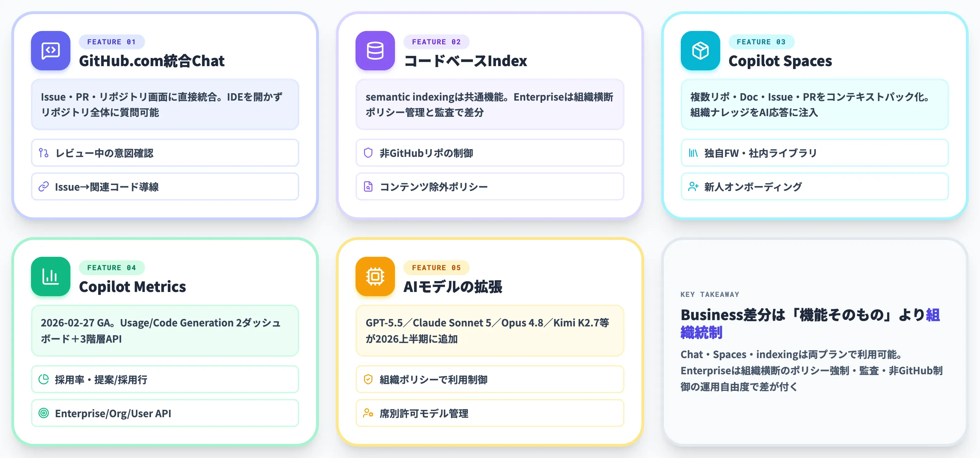The width and height of the screenshot is (980, 458).
Task: Click the Copilot Metrics bar chart icon
Action: click(51, 276)
